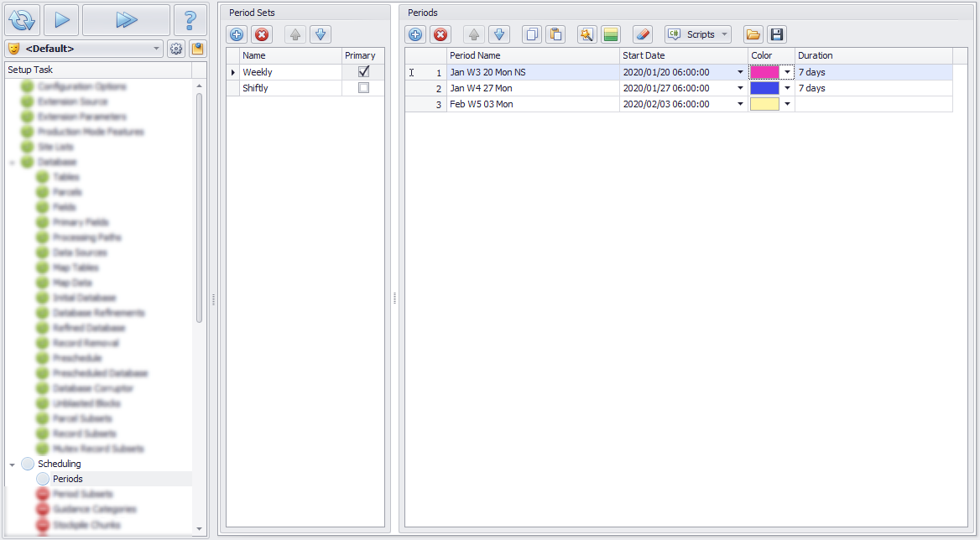This screenshot has height=540, width=980.
Task: Click the setup tree vertical scrollbar thumb
Action: click(x=200, y=208)
